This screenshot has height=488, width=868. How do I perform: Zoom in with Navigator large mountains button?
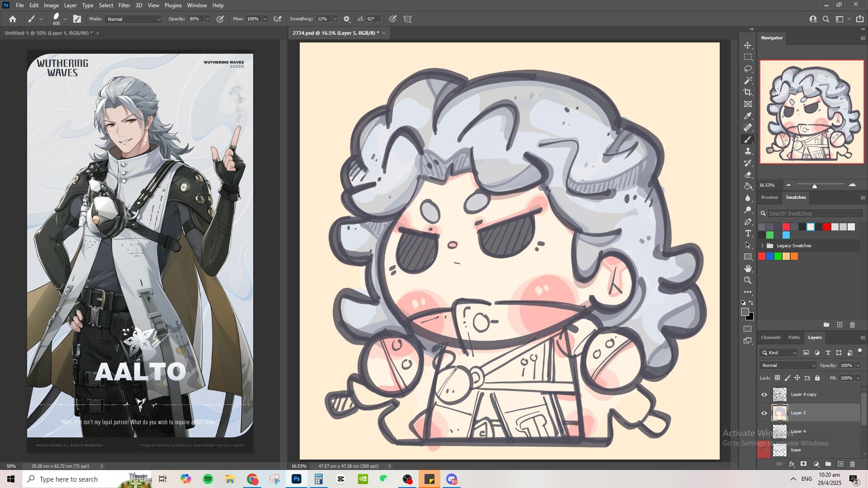(x=852, y=185)
